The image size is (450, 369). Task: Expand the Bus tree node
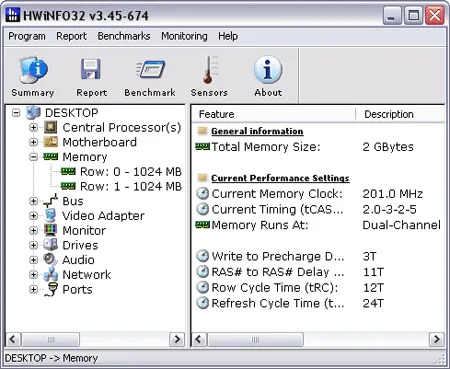point(33,201)
